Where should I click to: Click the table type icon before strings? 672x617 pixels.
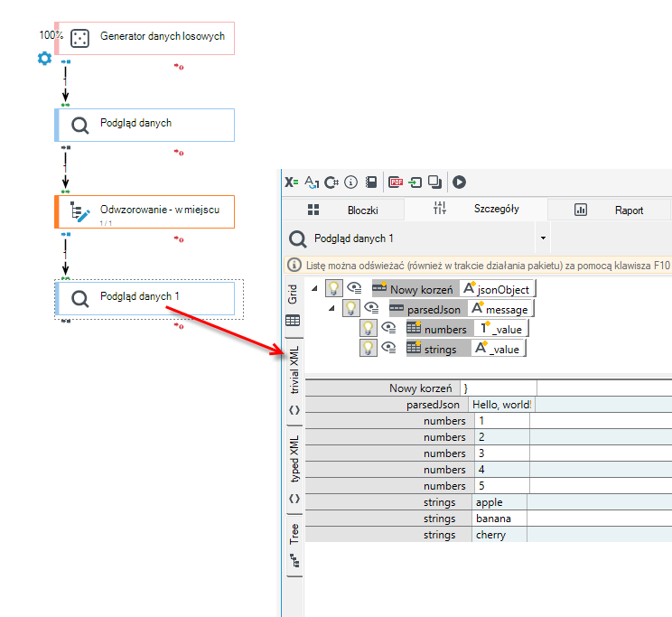tap(414, 347)
